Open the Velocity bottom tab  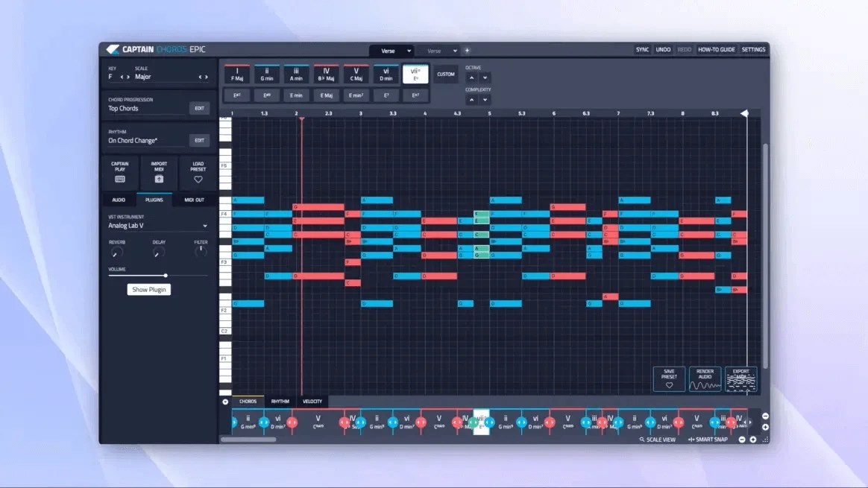click(312, 402)
